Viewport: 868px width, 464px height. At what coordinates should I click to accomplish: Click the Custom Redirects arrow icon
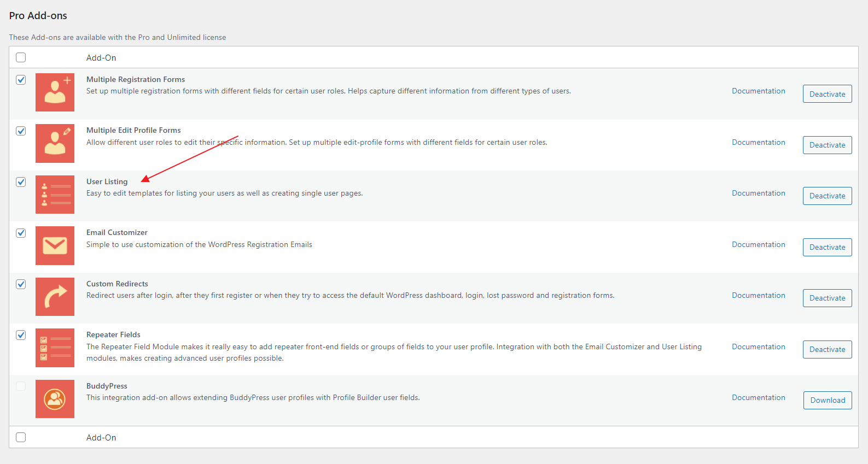click(x=55, y=297)
